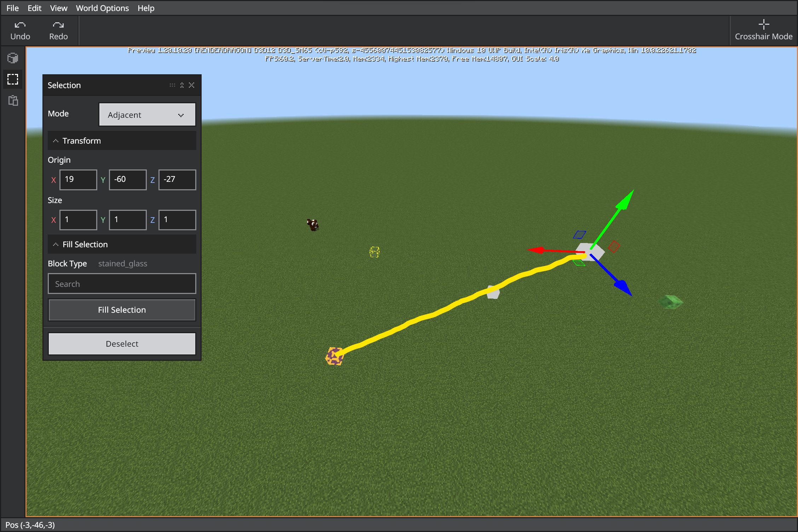This screenshot has height=532, width=798.
Task: Click the Undo icon in the toolbar
Action: click(20, 30)
